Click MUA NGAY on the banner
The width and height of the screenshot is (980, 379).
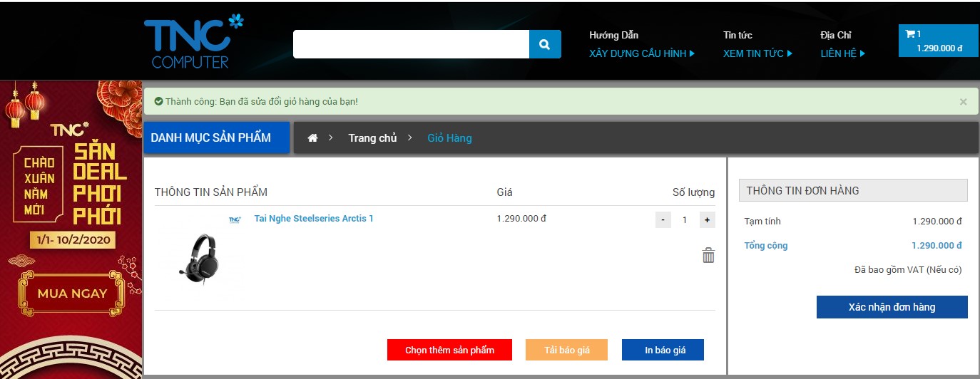click(x=72, y=294)
